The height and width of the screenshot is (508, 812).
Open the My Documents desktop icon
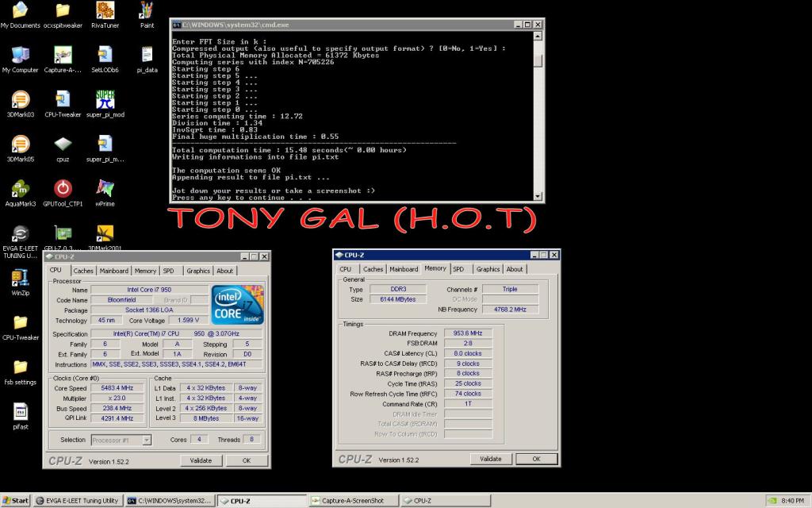[x=20, y=15]
